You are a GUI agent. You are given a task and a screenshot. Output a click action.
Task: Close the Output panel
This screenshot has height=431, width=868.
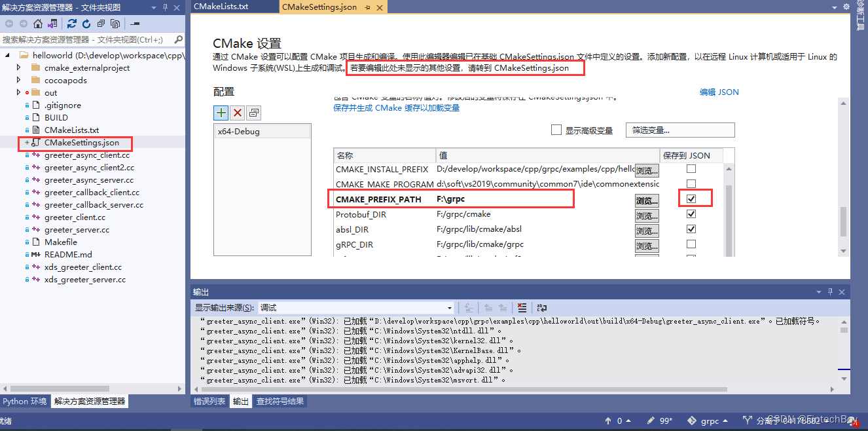tap(842, 292)
